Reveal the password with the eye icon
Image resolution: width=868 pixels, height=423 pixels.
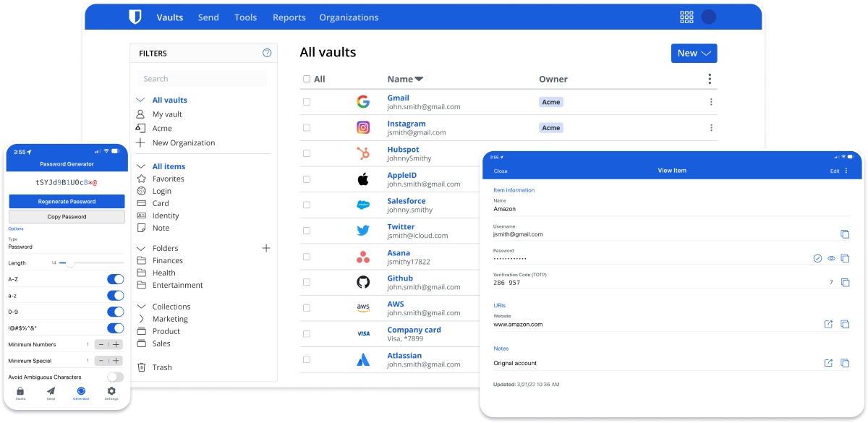click(x=831, y=258)
